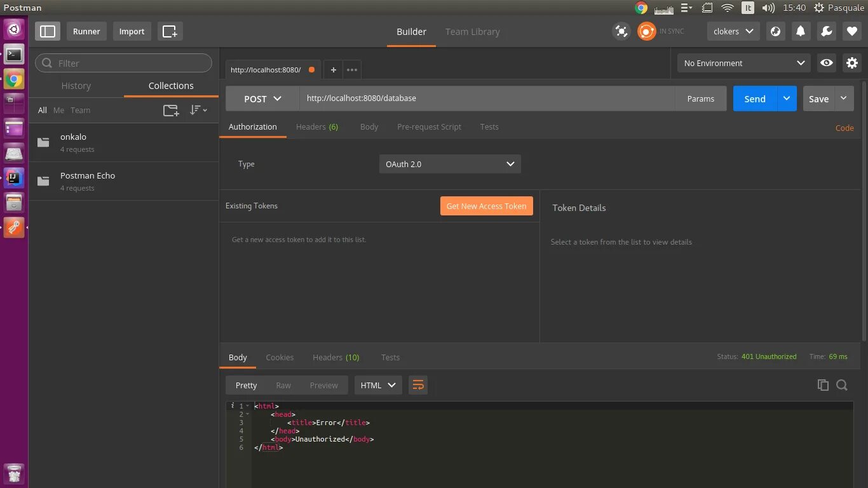Screen dimensions: 868x488
Task: Open volume indicator in top bar
Action: pos(768,8)
